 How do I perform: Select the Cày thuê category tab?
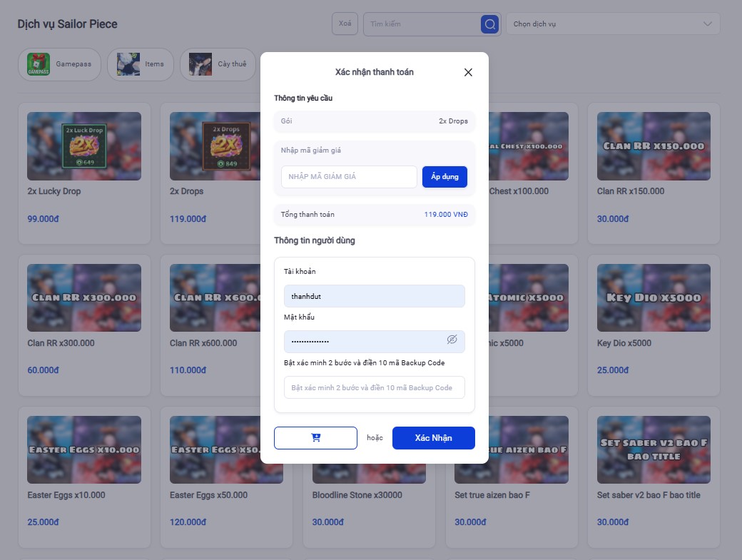tap(218, 64)
